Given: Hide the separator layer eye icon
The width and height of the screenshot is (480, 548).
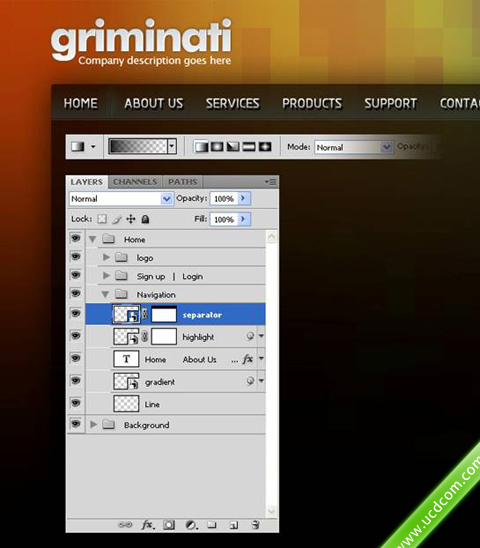Looking at the screenshot, I should (75, 313).
